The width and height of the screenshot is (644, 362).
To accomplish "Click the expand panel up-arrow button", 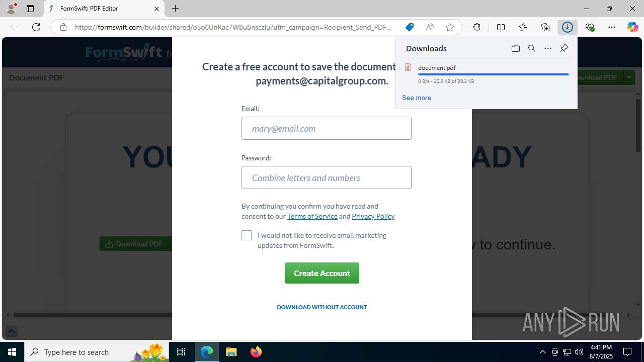I will (x=11, y=331).
